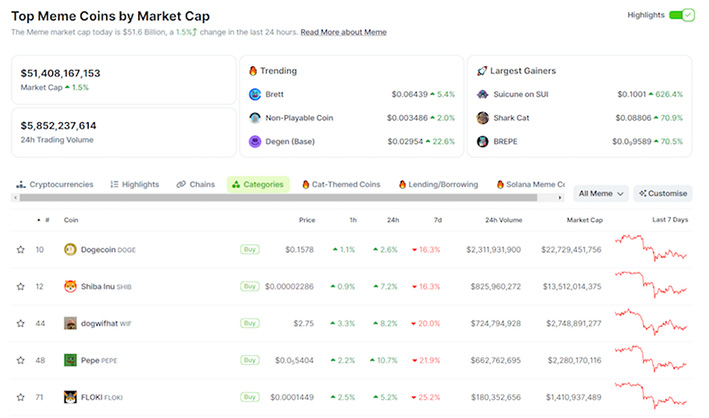The image size is (709, 418).
Task: Sort by the Price column header
Action: coord(307,220)
